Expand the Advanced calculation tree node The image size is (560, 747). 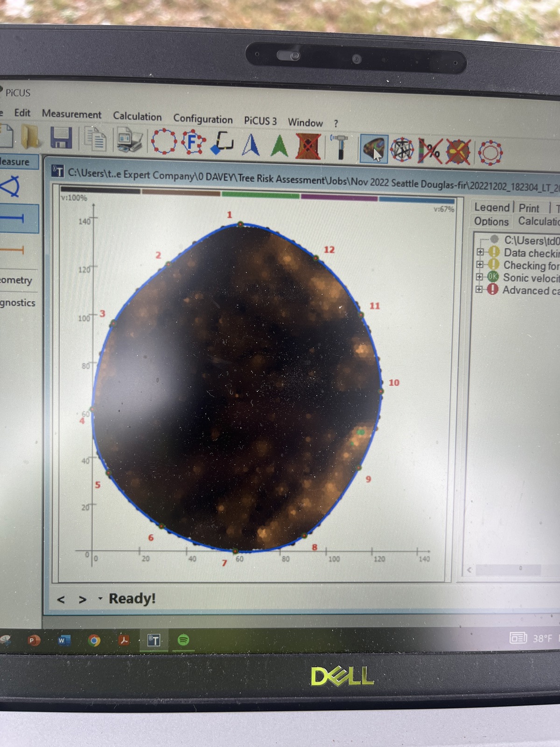479,289
